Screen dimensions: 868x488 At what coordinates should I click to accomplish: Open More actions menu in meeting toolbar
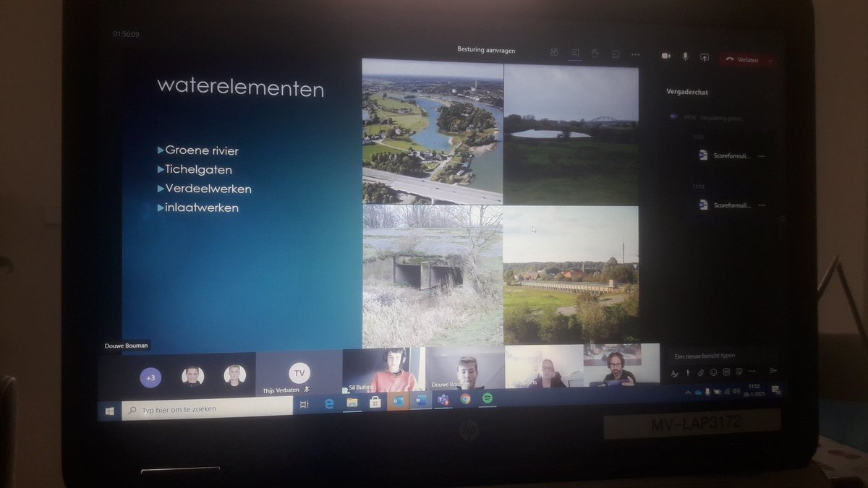[x=636, y=54]
